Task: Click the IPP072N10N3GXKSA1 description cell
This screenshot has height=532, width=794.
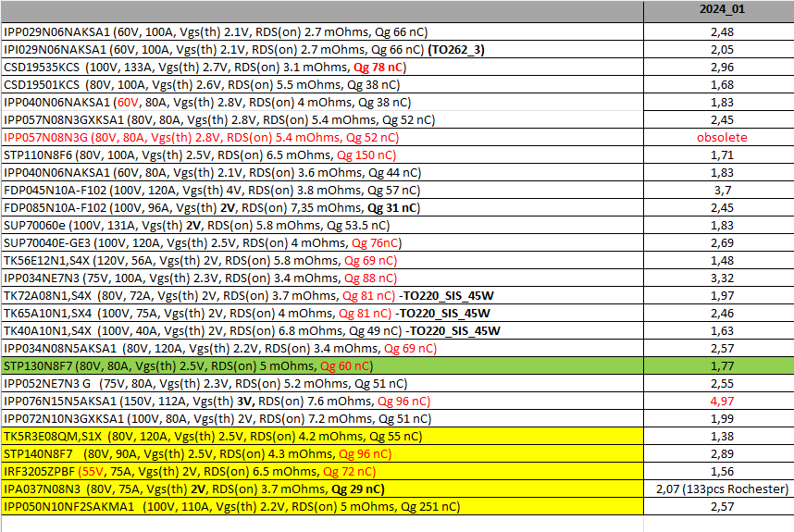Action: pyautogui.click(x=323, y=419)
